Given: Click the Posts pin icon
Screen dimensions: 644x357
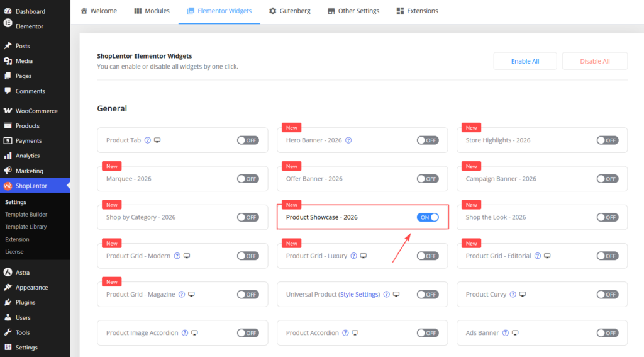Looking at the screenshot, I should pos(8,46).
